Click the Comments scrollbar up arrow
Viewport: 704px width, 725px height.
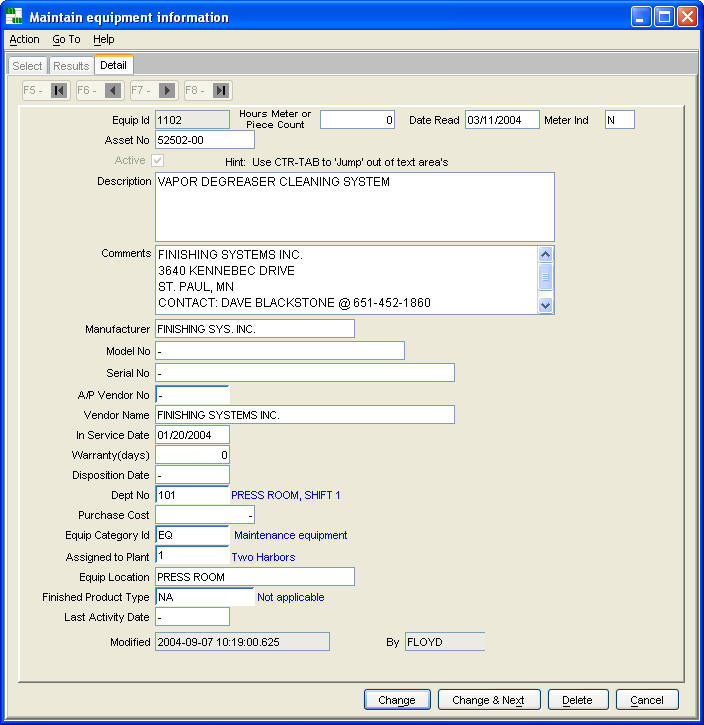point(545,254)
